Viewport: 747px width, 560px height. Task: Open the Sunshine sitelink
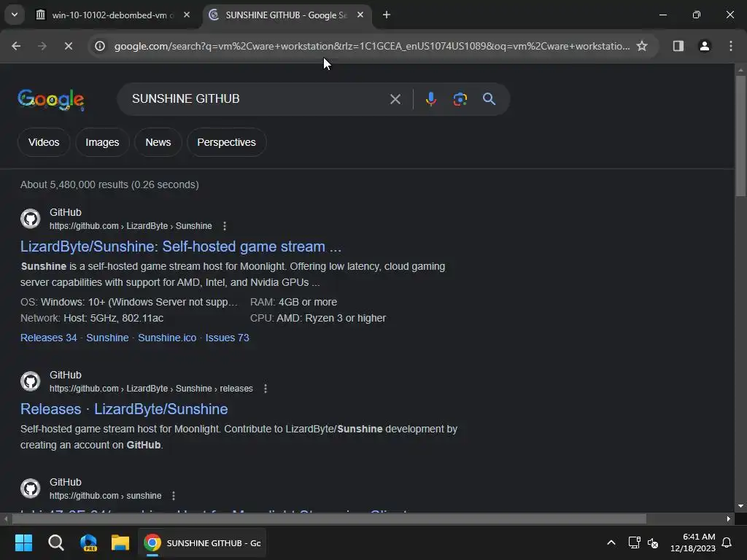(107, 338)
